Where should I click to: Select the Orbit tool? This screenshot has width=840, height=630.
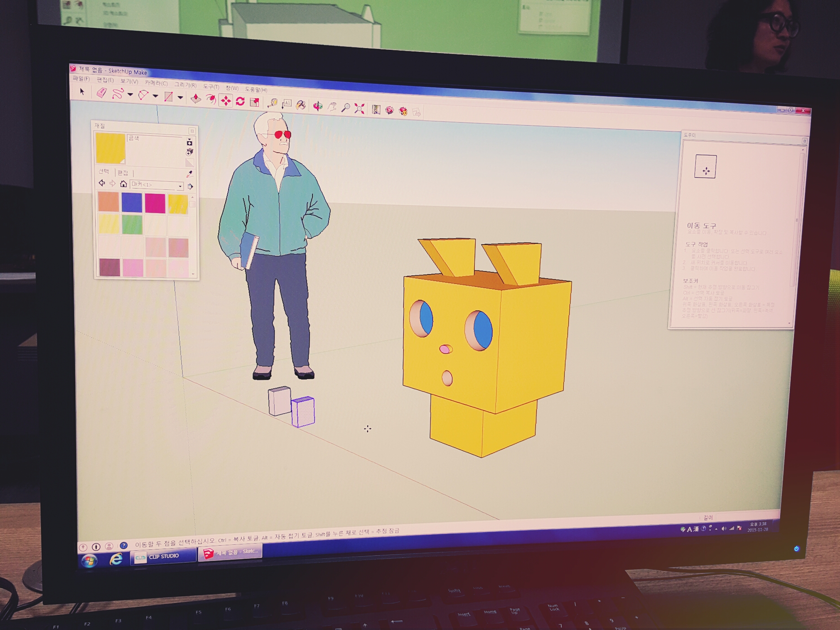tap(318, 106)
